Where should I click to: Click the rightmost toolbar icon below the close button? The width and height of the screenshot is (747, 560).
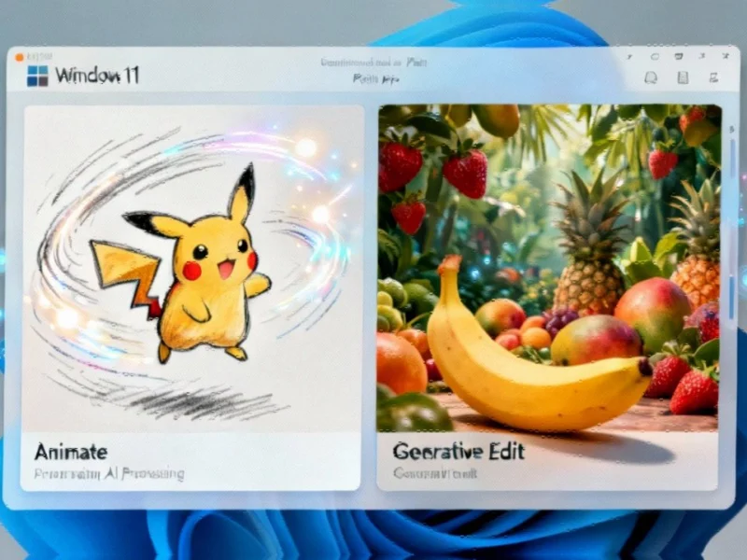714,78
